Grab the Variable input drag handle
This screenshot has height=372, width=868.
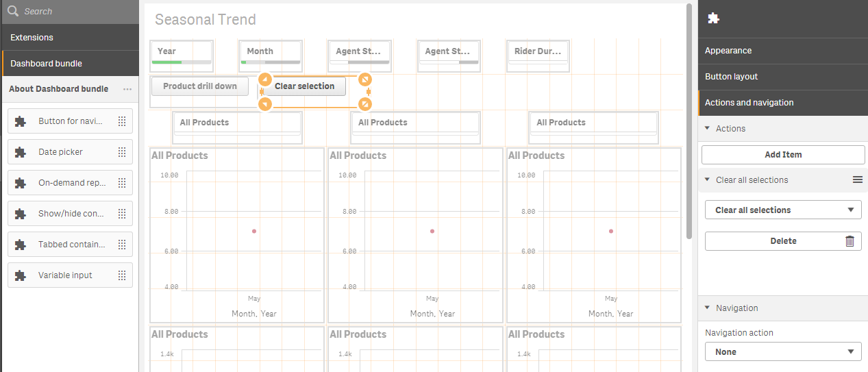pos(122,275)
